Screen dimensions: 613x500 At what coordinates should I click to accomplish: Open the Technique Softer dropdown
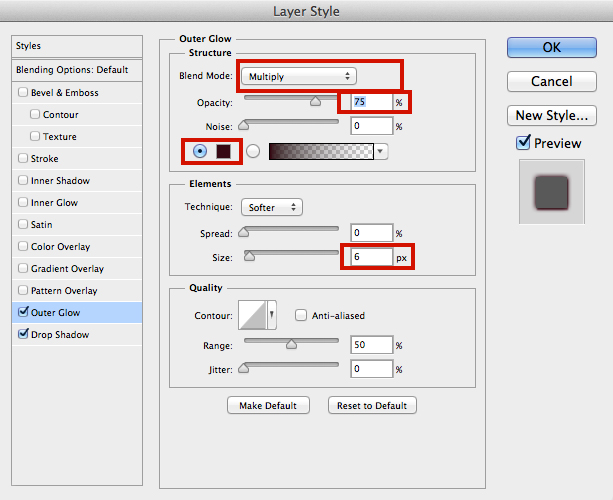coord(272,207)
